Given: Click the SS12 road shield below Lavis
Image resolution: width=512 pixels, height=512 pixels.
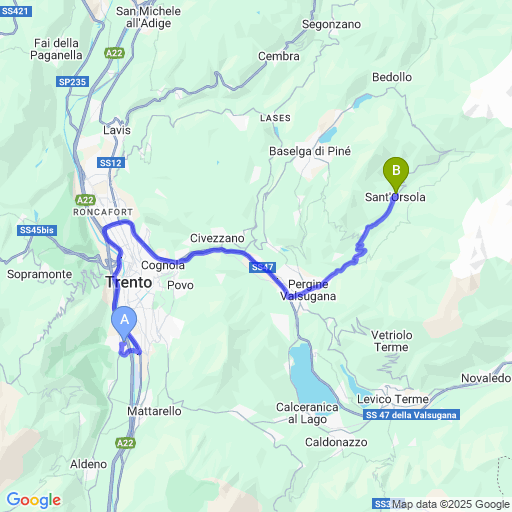Looking at the screenshot, I should click(111, 163).
